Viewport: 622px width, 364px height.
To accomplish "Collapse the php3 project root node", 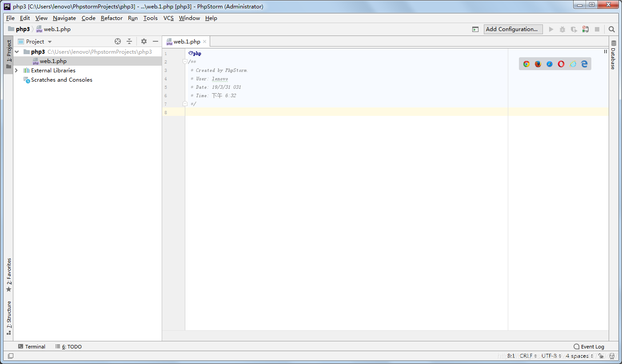I will click(x=17, y=52).
